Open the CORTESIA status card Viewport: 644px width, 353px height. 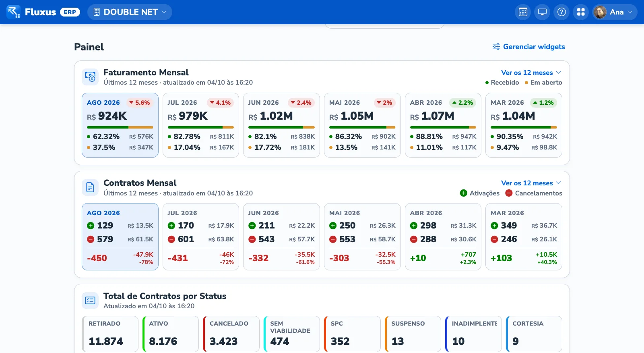click(x=534, y=334)
